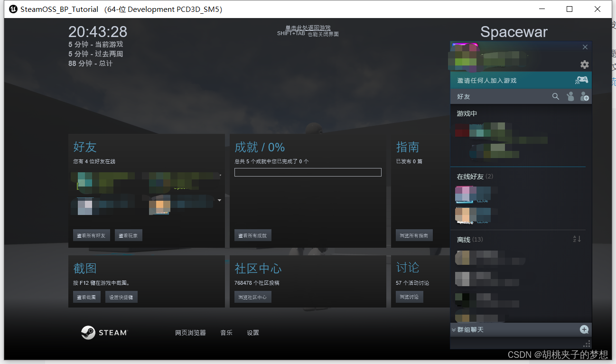Click the 好友 panel heading

[x=85, y=147]
